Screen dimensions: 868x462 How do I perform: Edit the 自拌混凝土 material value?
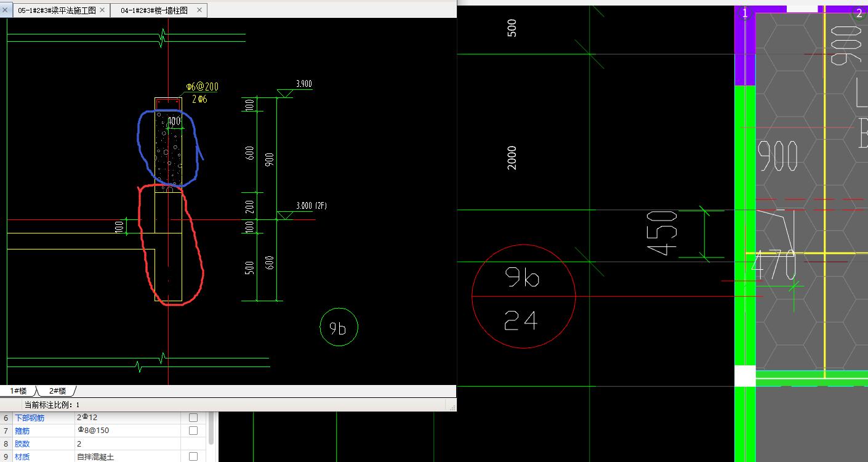(128, 456)
